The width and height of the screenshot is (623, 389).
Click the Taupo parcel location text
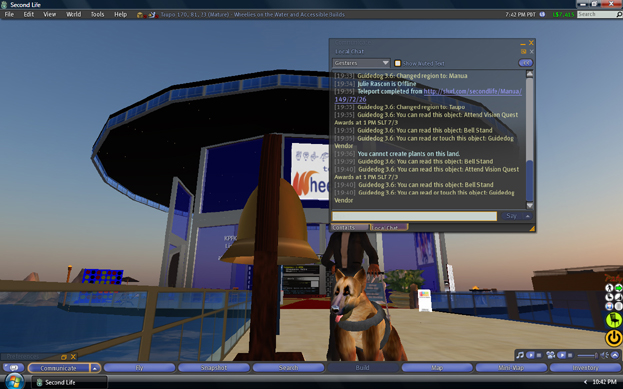[252, 14]
